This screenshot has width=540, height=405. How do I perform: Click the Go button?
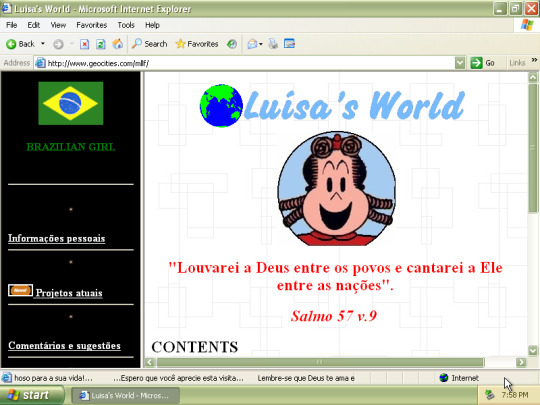(483, 63)
